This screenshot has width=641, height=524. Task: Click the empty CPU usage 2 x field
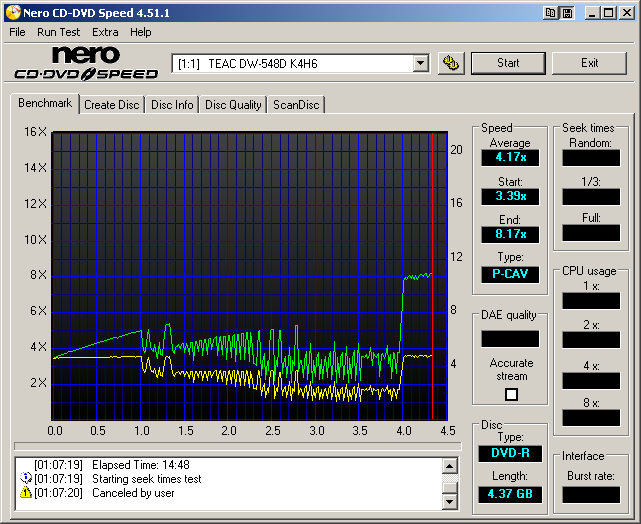click(x=591, y=340)
